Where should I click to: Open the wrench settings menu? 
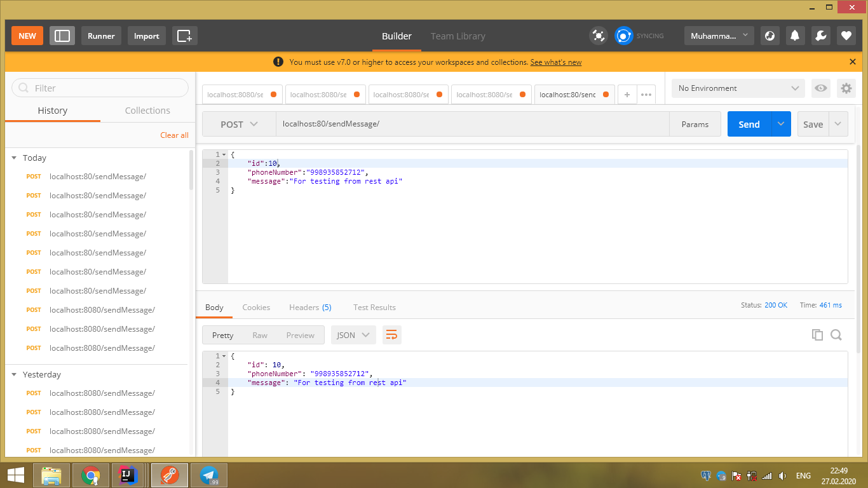[820, 36]
